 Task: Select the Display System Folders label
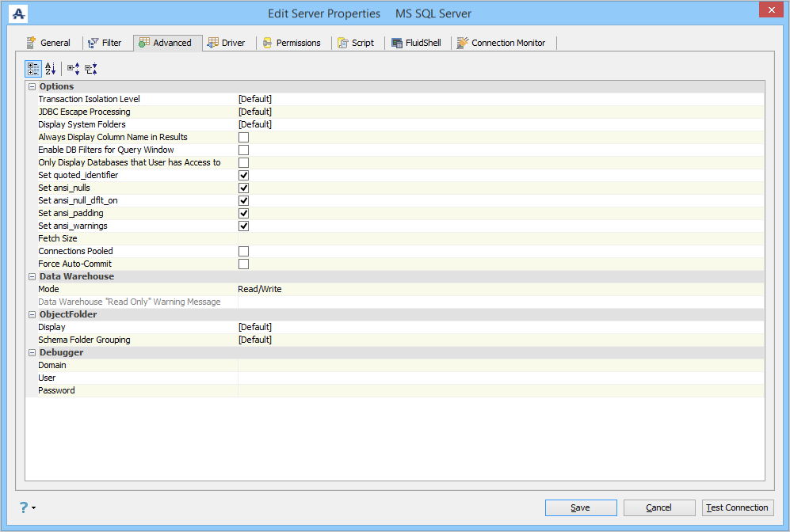pos(82,124)
